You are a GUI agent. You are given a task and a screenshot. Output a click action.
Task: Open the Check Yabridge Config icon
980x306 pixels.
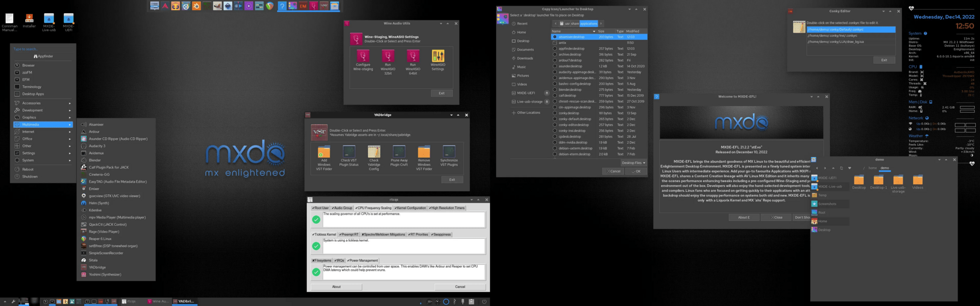click(374, 152)
